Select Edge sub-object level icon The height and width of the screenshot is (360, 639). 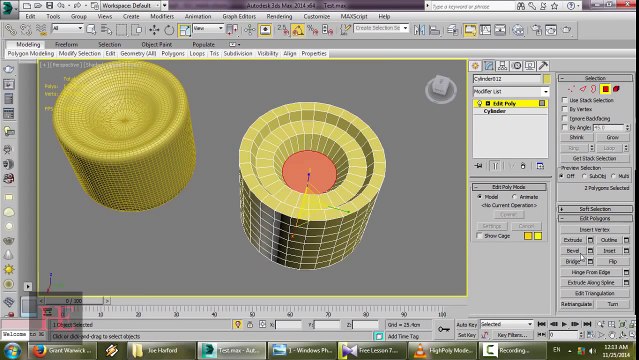coord(583,89)
